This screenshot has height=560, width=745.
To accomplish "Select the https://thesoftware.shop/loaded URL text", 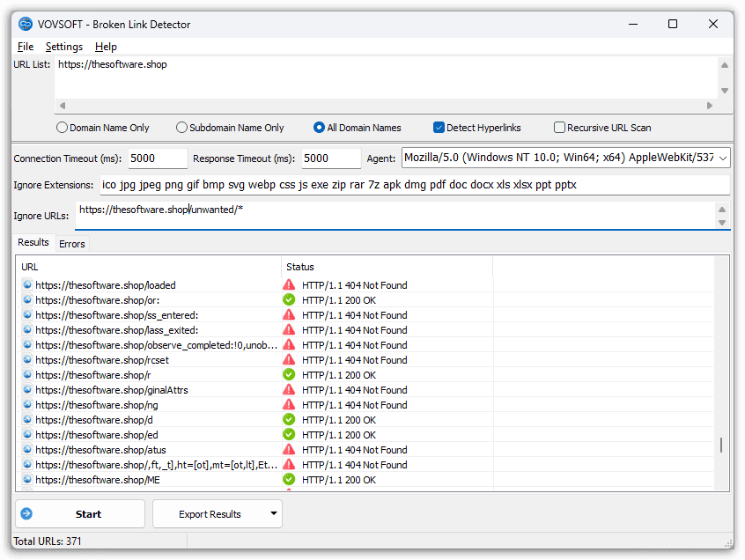I will click(x=106, y=285).
